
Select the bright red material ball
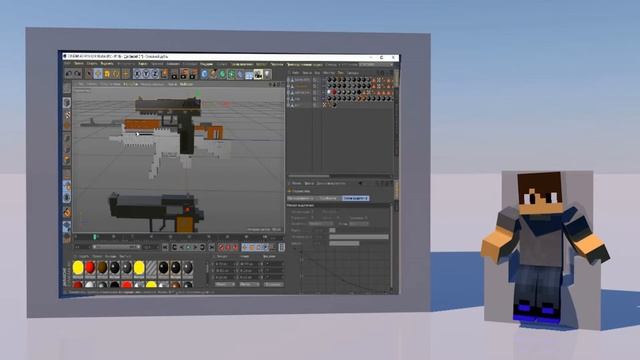point(90,268)
